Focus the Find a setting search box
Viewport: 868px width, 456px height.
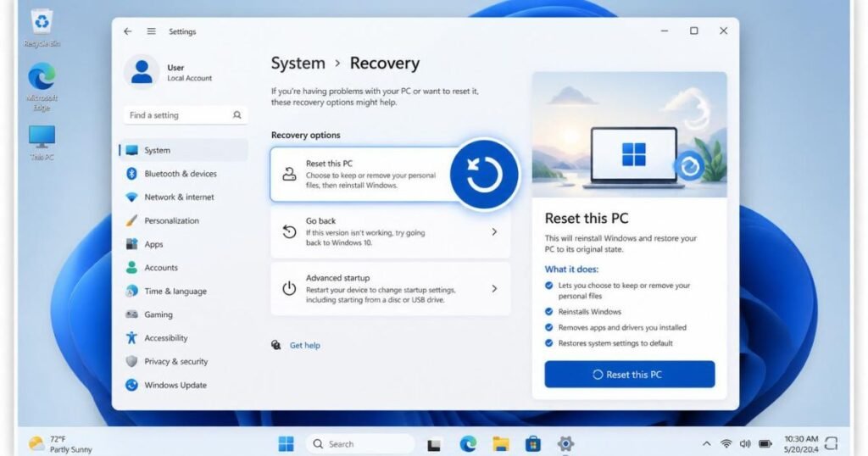click(x=186, y=115)
